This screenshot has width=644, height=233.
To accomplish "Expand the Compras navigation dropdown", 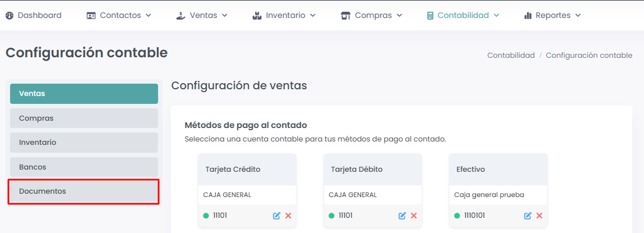I will pos(372,16).
